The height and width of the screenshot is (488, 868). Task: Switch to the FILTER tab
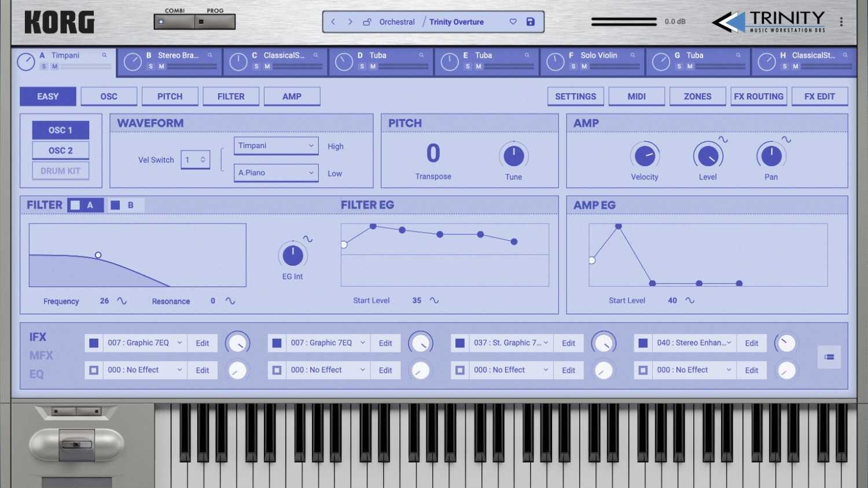231,97
